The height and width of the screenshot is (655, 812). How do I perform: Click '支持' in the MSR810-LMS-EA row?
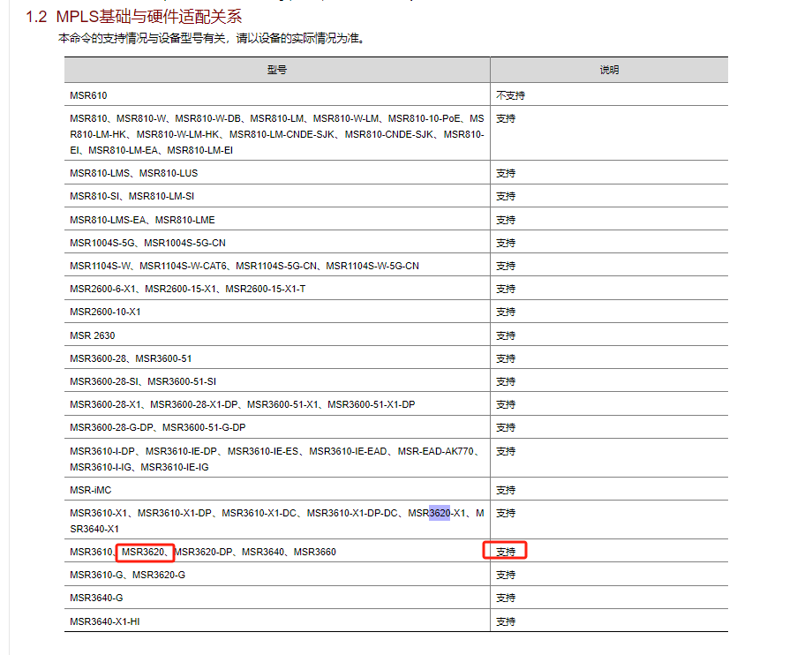click(506, 220)
